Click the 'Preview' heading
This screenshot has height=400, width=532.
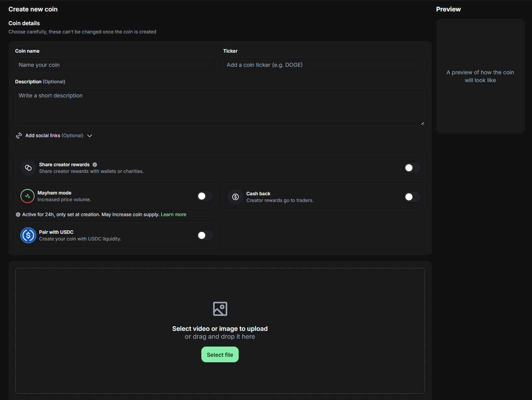coord(449,9)
